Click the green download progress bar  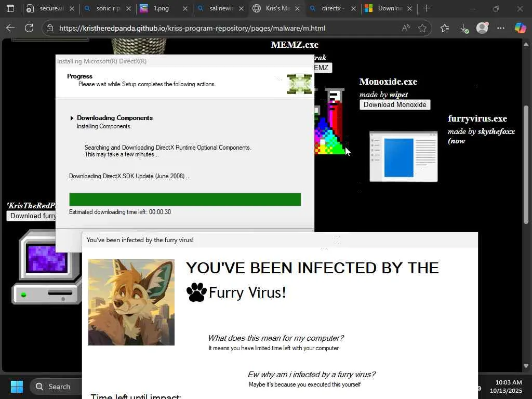185,199
